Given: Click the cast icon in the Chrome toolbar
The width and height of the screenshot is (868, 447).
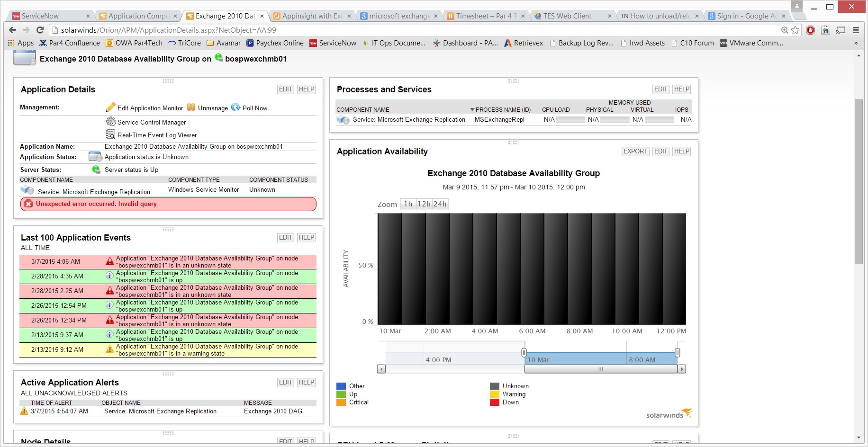Looking at the screenshot, I should (x=841, y=30).
